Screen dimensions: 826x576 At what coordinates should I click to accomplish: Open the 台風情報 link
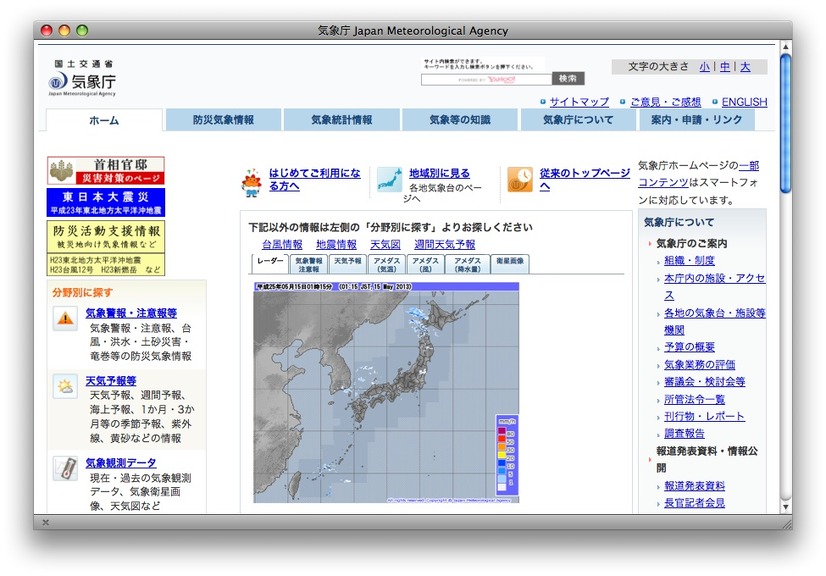click(x=282, y=245)
